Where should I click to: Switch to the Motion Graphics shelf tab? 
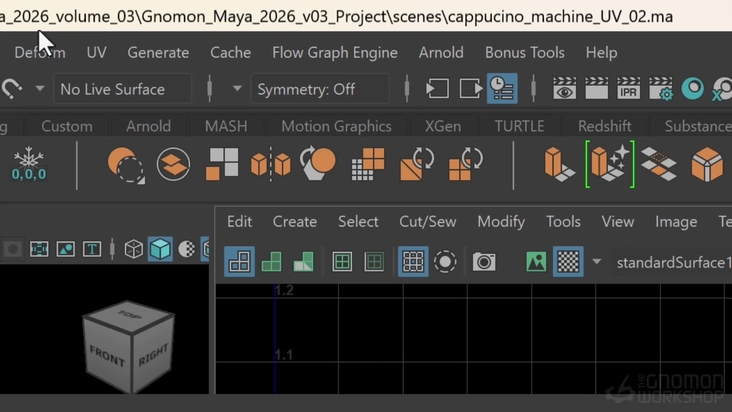pyautogui.click(x=336, y=126)
